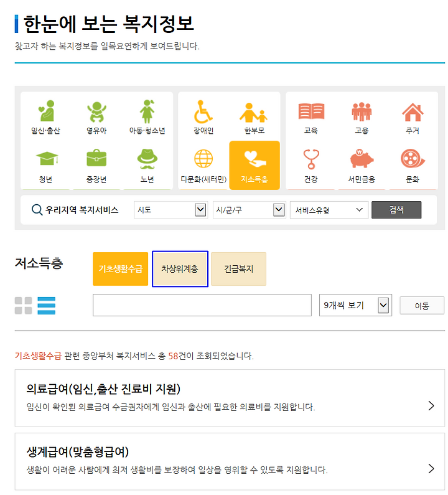
Task: Open the 시/군/구 district dropdown
Action: tap(250, 210)
